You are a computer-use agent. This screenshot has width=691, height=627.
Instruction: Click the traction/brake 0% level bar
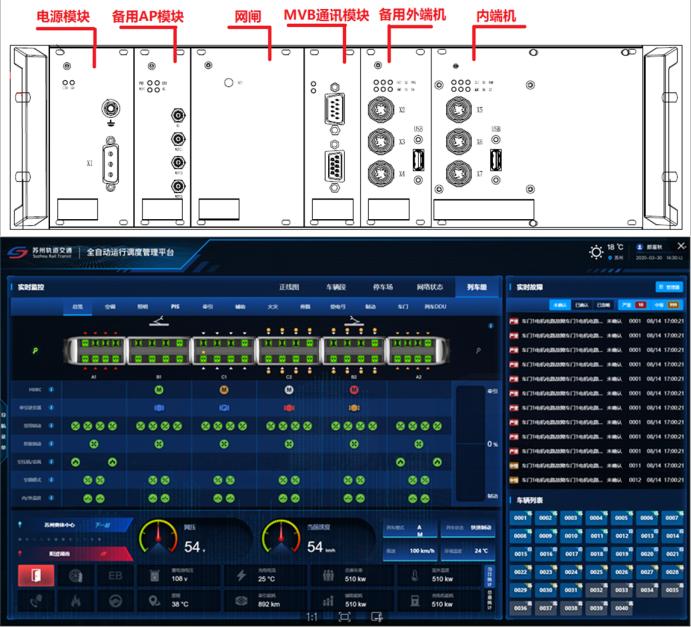click(x=471, y=443)
